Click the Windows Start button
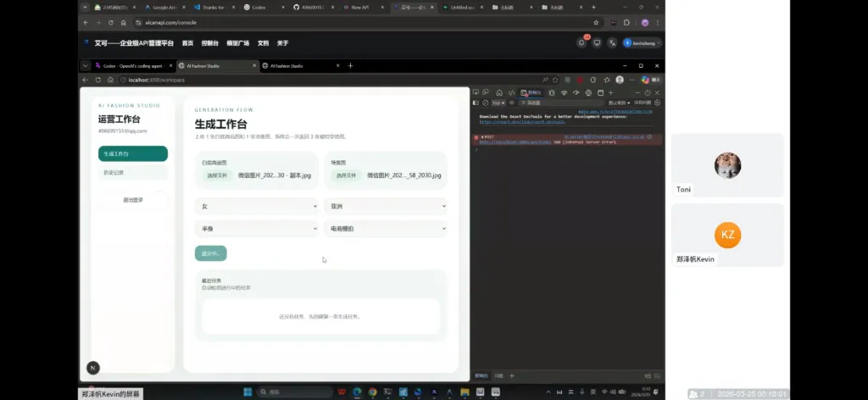The image size is (868, 400). [248, 392]
